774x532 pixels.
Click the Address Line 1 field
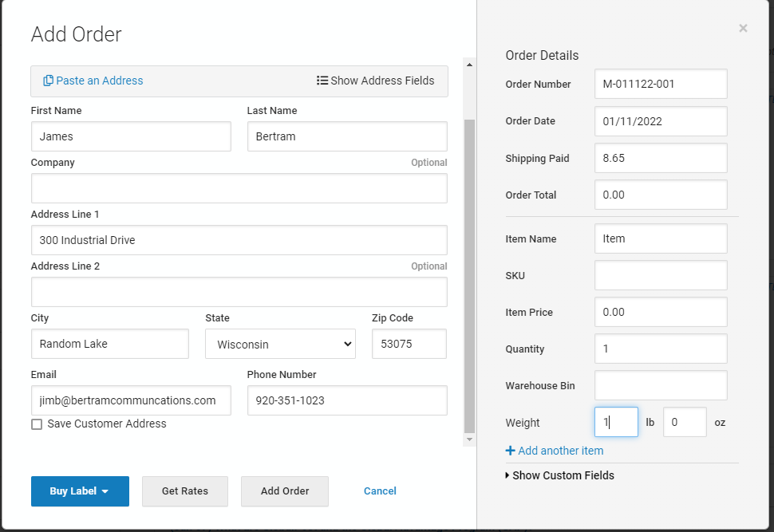(x=239, y=240)
